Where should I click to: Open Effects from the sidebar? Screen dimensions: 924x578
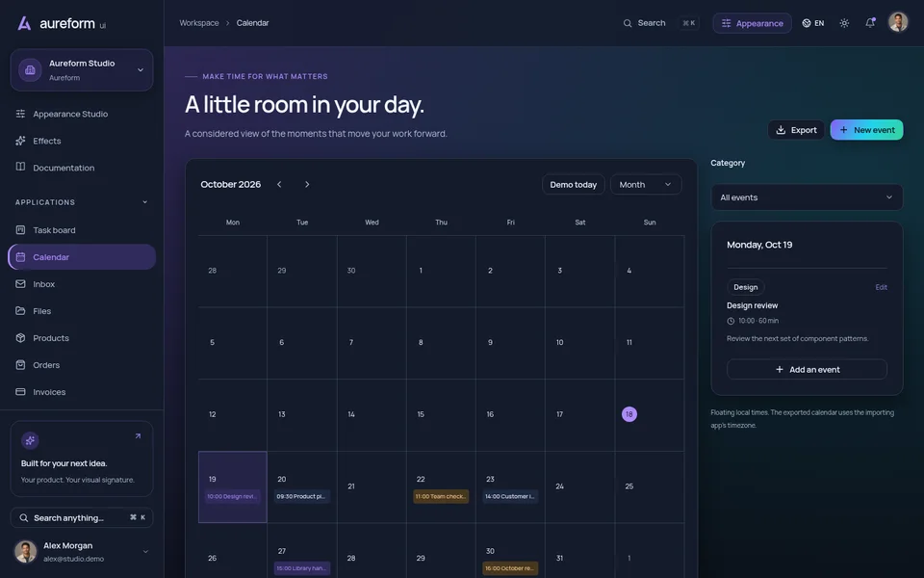[82, 141]
